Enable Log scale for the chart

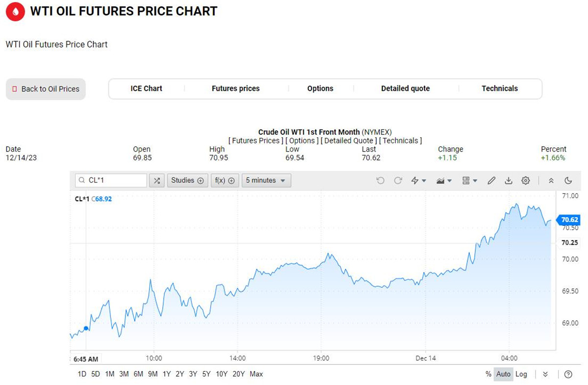click(x=521, y=374)
